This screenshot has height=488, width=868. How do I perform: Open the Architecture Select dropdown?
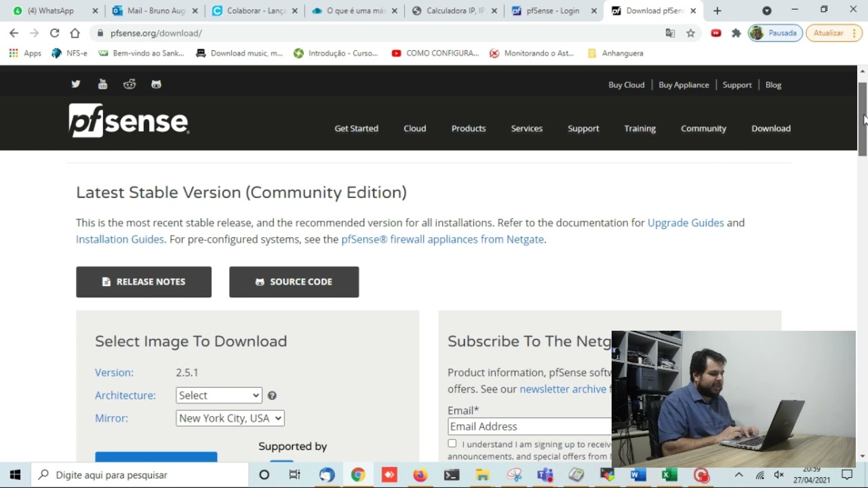[x=218, y=395]
